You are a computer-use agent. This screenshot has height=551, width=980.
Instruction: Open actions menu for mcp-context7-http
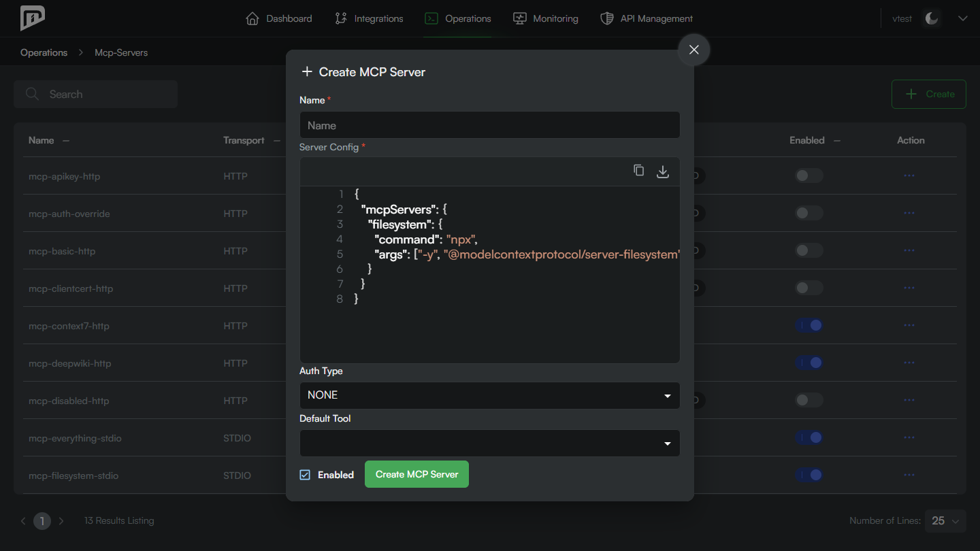pos(909,325)
